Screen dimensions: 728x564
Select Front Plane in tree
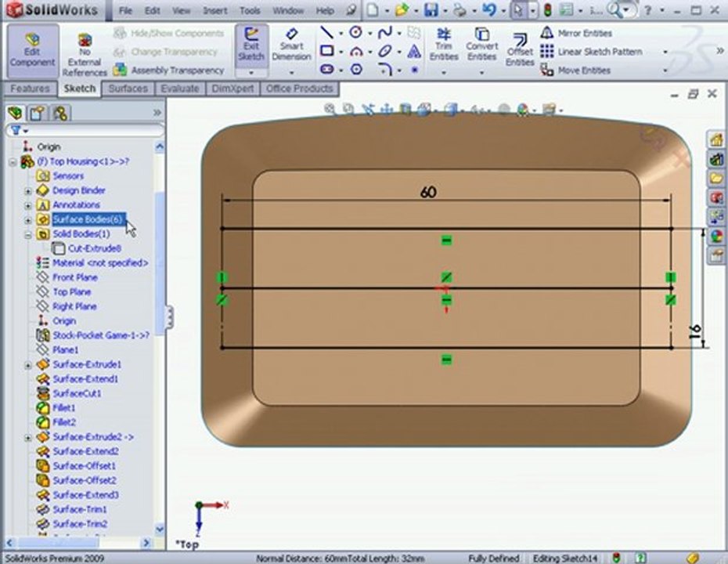tap(74, 277)
